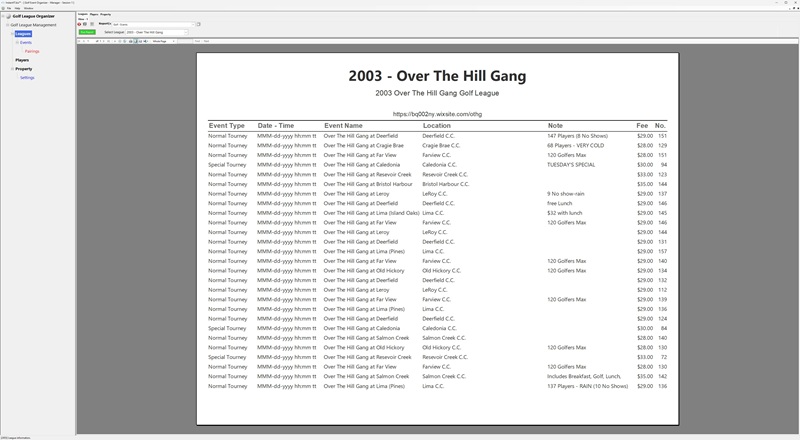This screenshot has width=800, height=440.
Task: Collapse the Property tree node
Action: click(11, 69)
